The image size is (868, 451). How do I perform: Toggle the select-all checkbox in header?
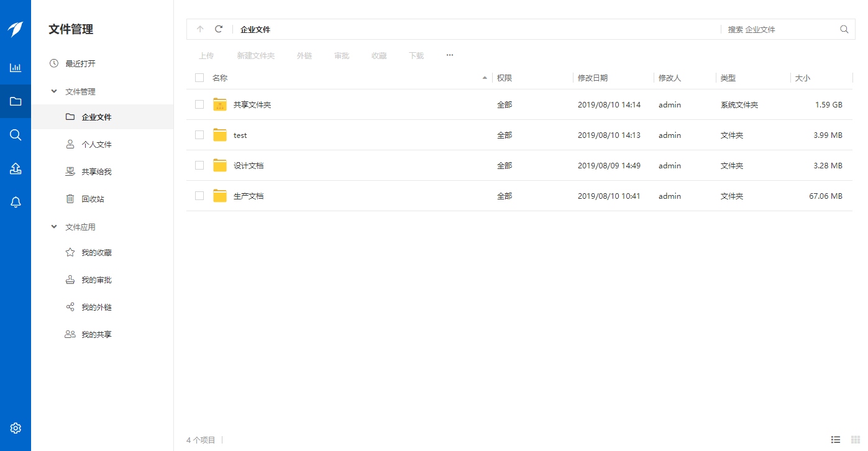(199, 78)
